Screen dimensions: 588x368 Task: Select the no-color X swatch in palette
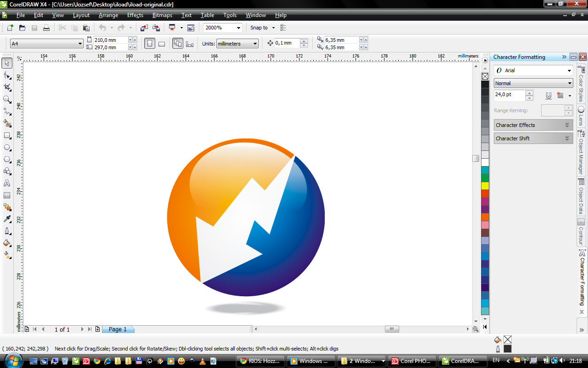point(485,76)
